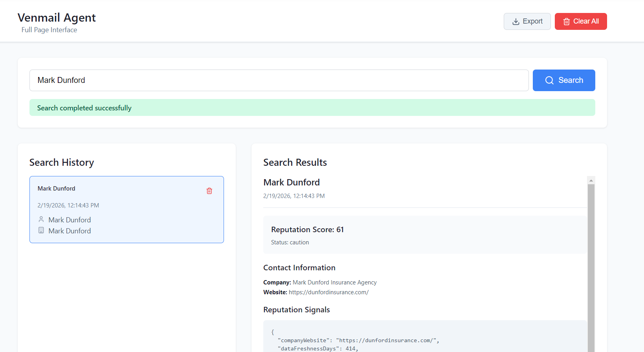Viewport: 644px width, 352px height.
Task: Focus the search field containing Mark Dunford
Action: [279, 80]
